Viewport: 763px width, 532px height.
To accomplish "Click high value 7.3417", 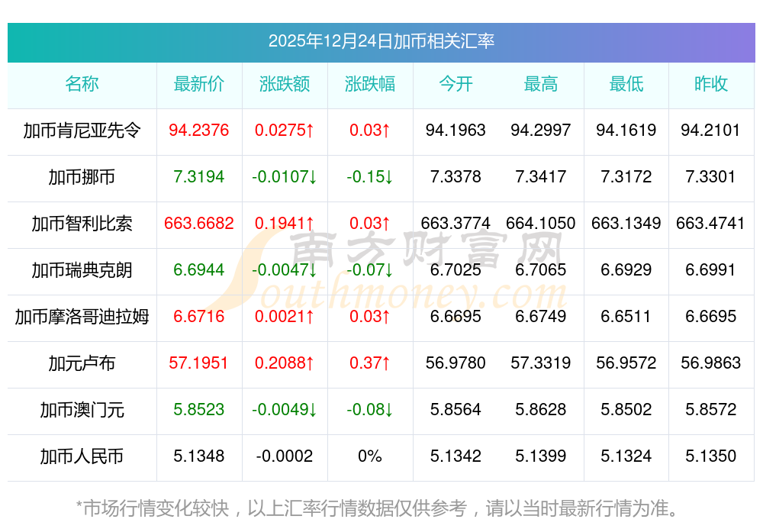I will (541, 176).
